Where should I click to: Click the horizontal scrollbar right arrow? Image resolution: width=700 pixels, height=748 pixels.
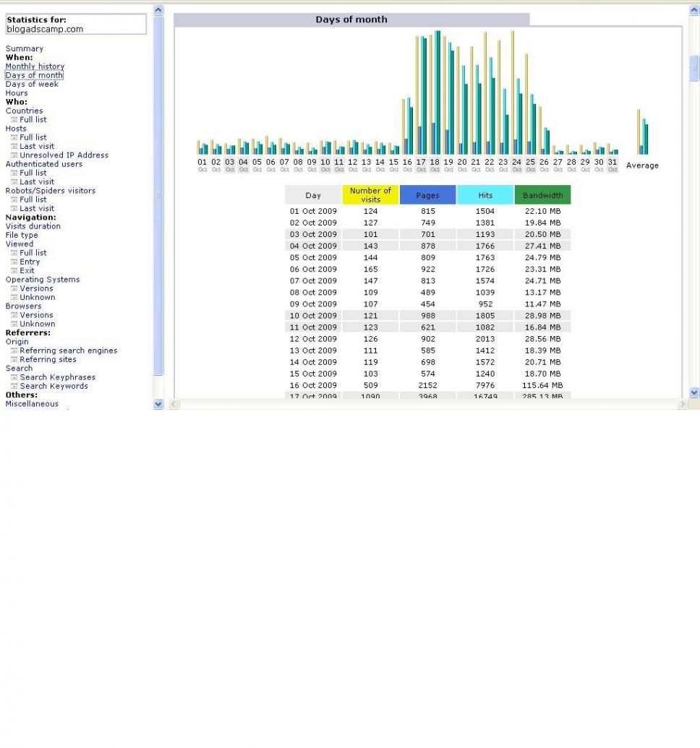point(682,405)
